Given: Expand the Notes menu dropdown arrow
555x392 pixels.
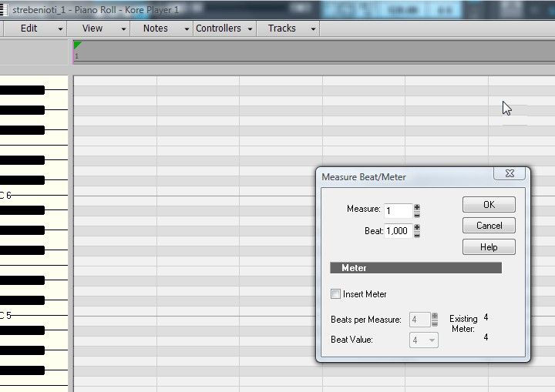Looking at the screenshot, I should (x=186, y=29).
